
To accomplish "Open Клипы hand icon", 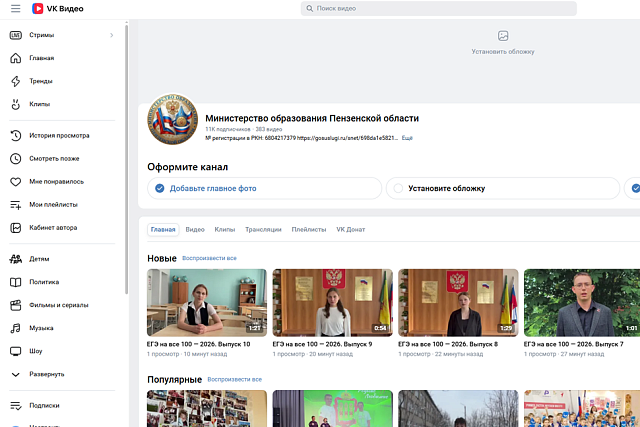I will click(x=16, y=104).
